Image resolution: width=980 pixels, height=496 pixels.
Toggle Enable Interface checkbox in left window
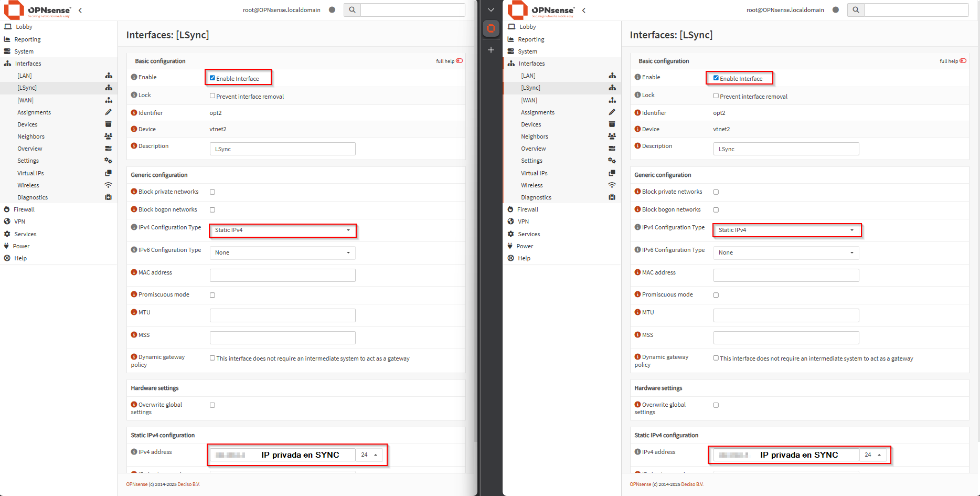coord(212,78)
